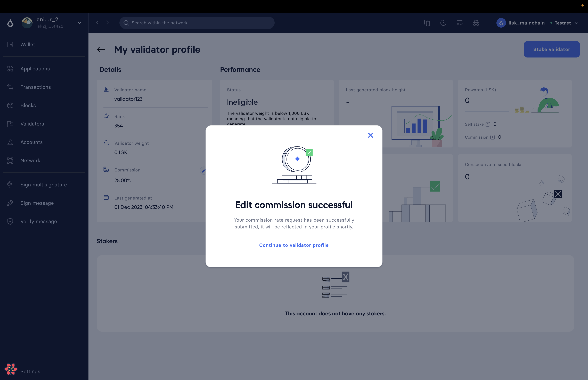Click Continue to validator profile link
588x380 pixels.
294,245
